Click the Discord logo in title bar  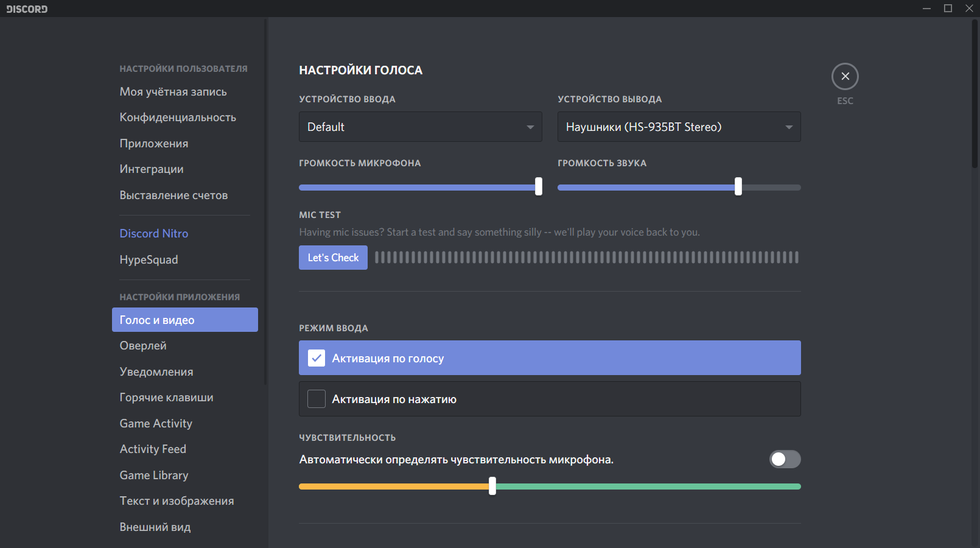(x=27, y=9)
